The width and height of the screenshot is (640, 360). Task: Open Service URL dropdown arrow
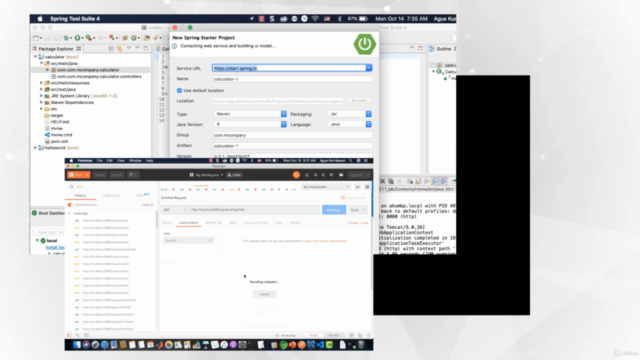(x=369, y=68)
